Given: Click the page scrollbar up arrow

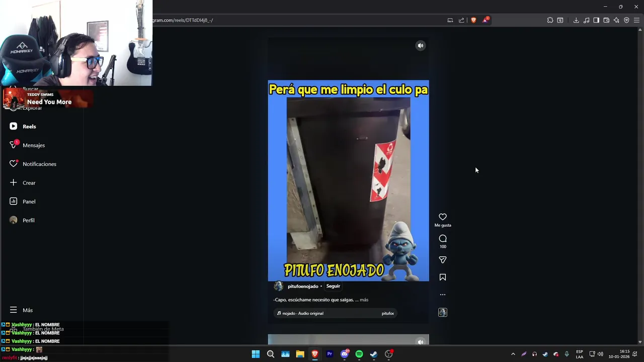Looking at the screenshot, I should (x=640, y=30).
